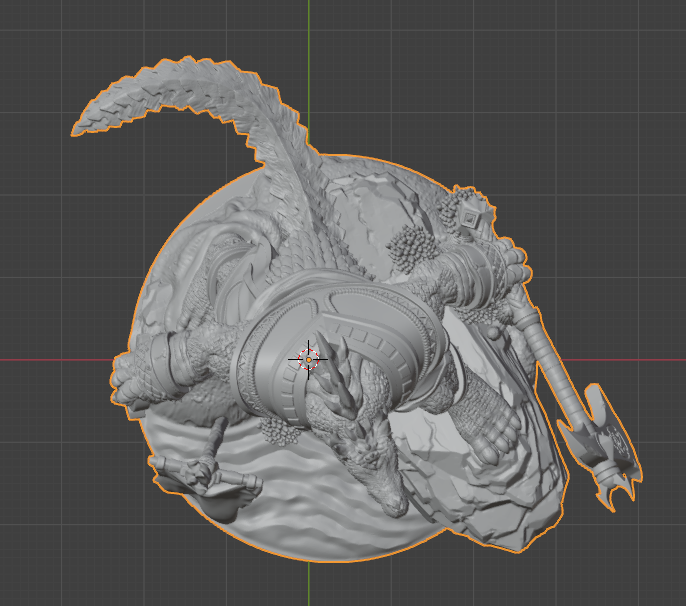Click the 3D cursor at the object origin
The width and height of the screenshot is (686, 606).
[x=308, y=360]
